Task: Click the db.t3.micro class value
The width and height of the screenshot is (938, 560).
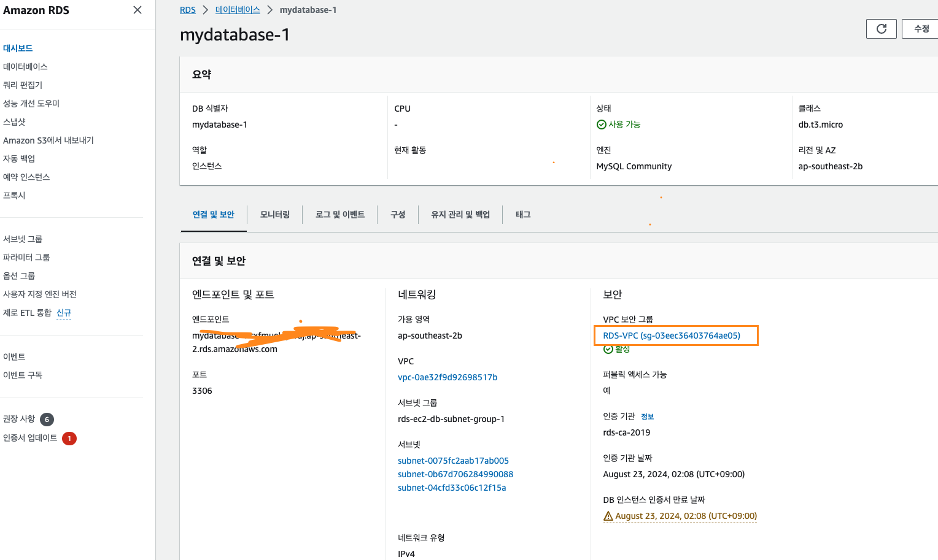Action: 821,125
